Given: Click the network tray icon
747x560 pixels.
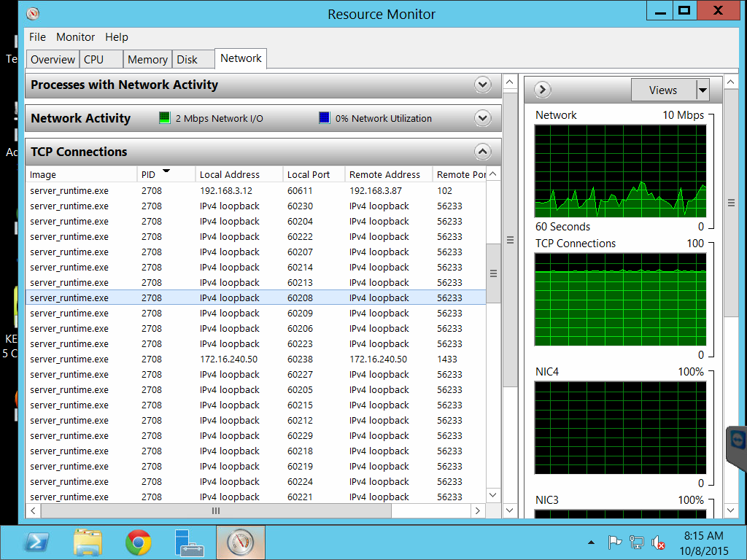Looking at the screenshot, I should coord(636,542).
